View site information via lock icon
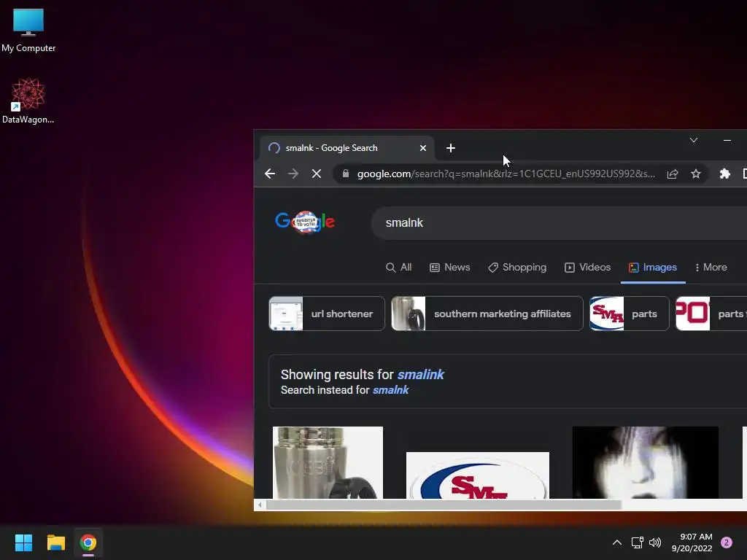This screenshot has width=747, height=560. (346, 174)
